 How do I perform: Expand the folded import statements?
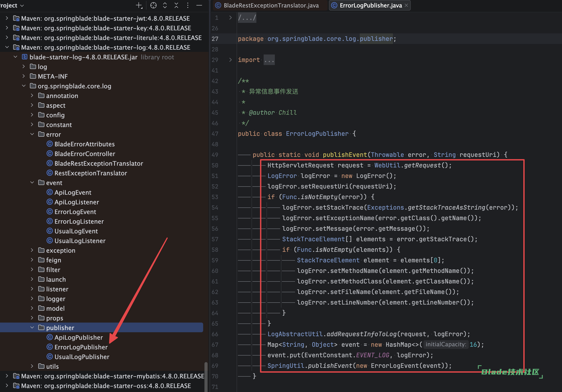[x=230, y=60]
